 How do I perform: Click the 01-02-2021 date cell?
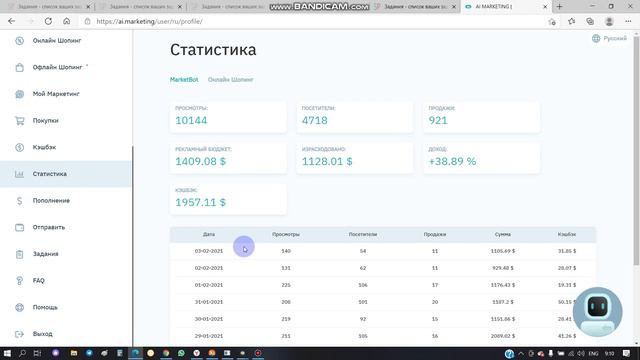tap(209, 285)
